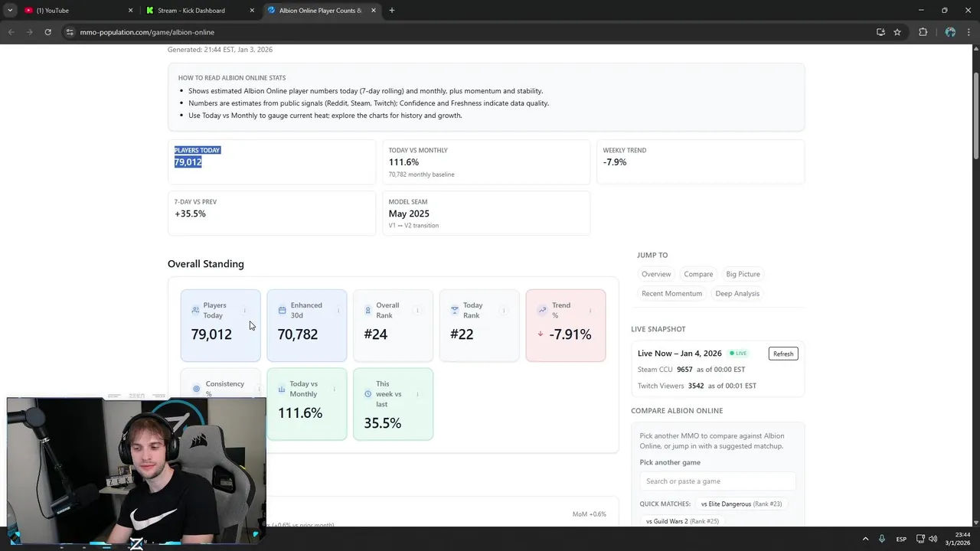Show hidden system tray icons

tap(865, 539)
